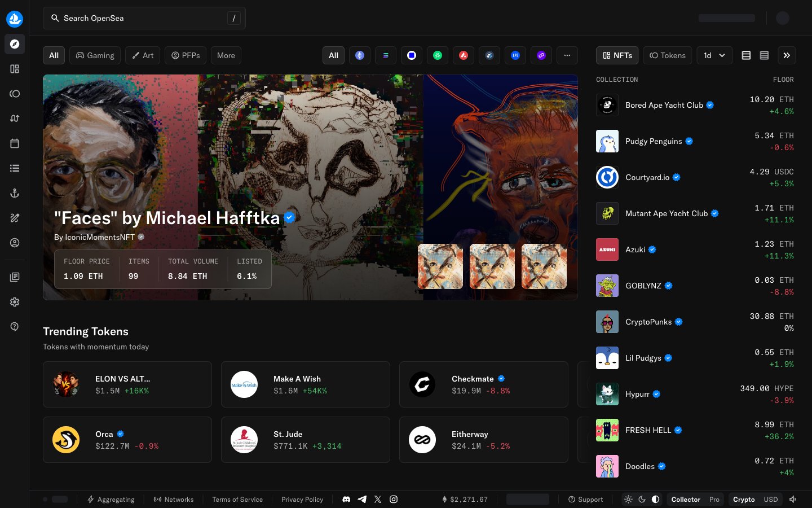
Task: Open the Terms of Service link
Action: click(237, 500)
